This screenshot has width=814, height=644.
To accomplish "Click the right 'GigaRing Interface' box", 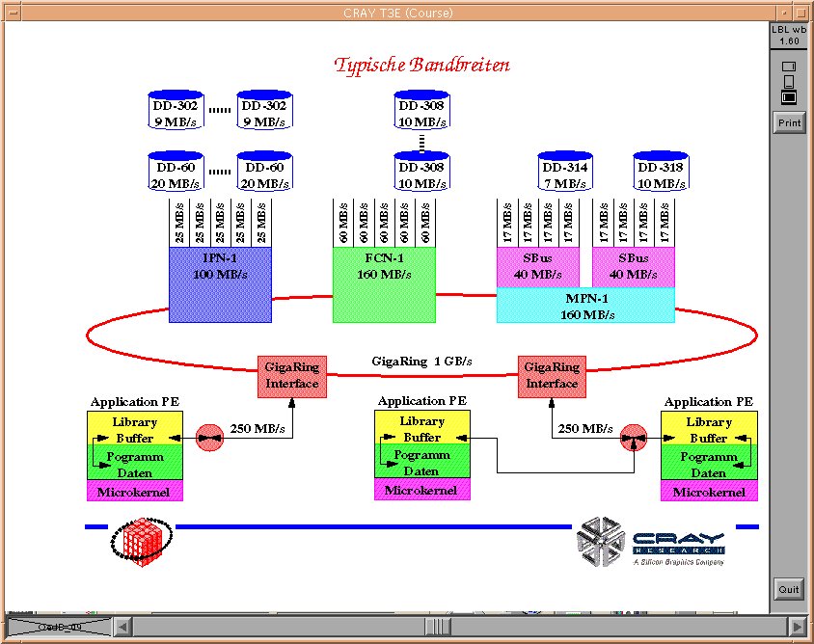I will click(x=552, y=377).
